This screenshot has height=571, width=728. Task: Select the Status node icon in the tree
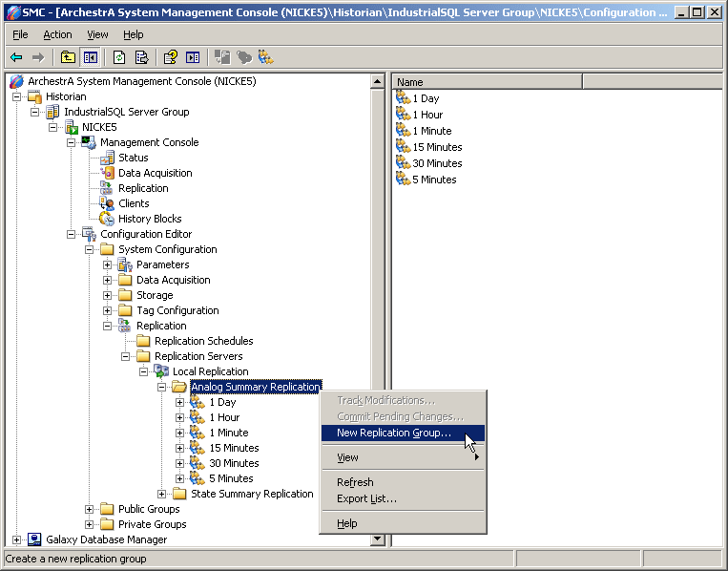[107, 158]
